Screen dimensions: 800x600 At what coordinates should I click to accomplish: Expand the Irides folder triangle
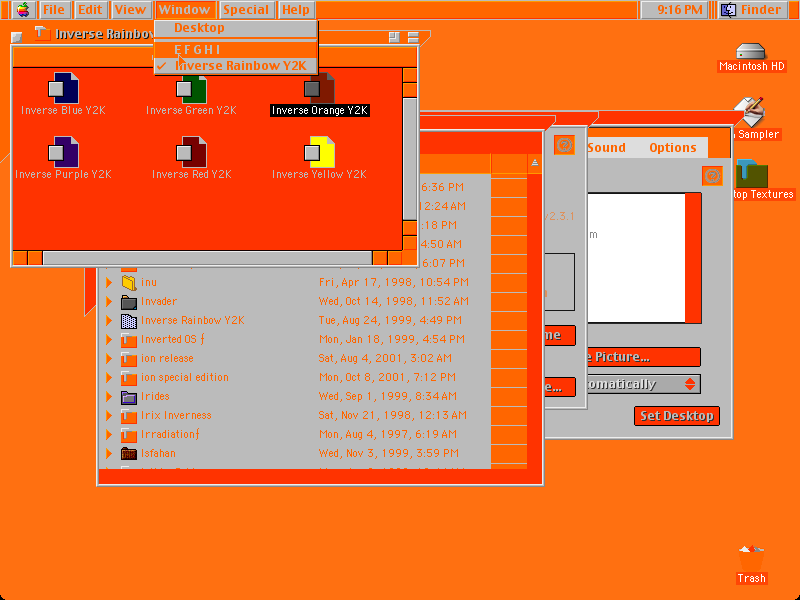[x=109, y=396]
